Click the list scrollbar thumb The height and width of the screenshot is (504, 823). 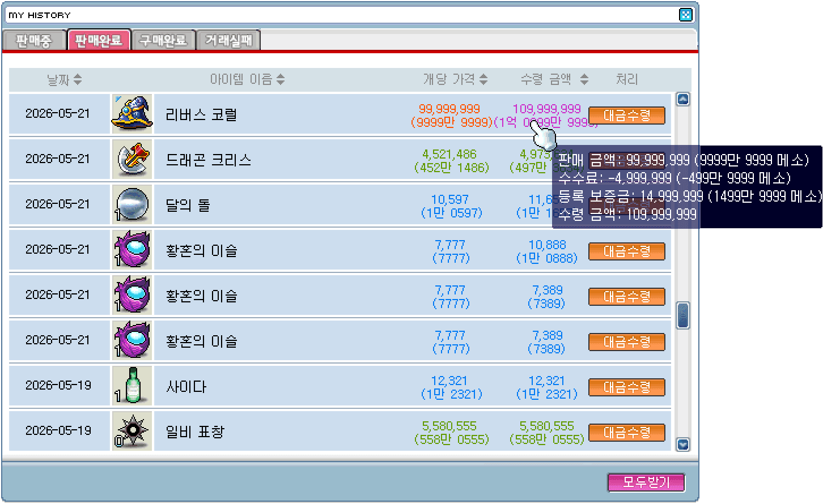683,315
